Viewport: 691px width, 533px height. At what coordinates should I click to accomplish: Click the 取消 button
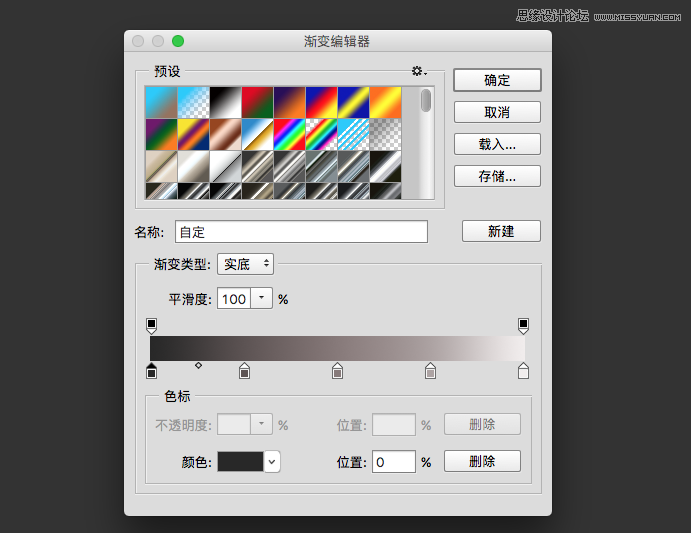(x=497, y=112)
